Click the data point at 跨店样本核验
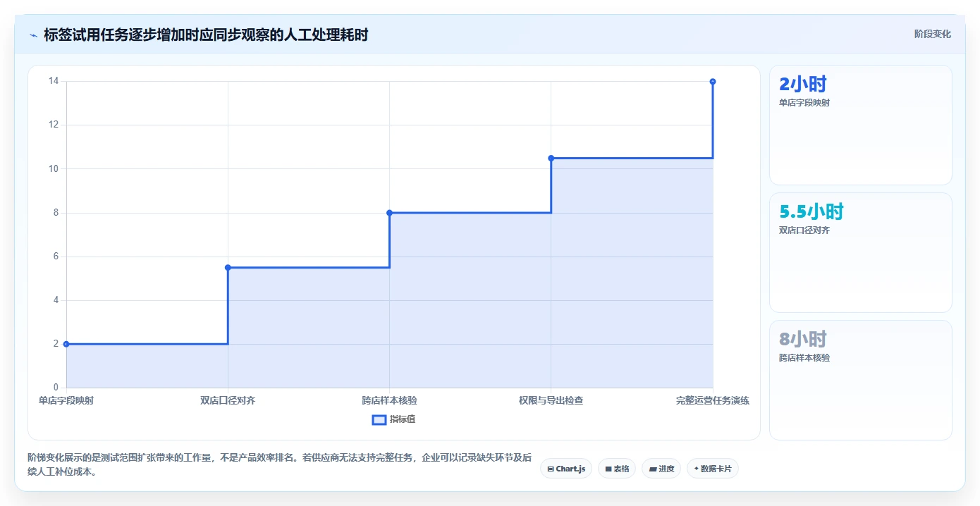Image resolution: width=980 pixels, height=506 pixels. pyautogui.click(x=389, y=213)
